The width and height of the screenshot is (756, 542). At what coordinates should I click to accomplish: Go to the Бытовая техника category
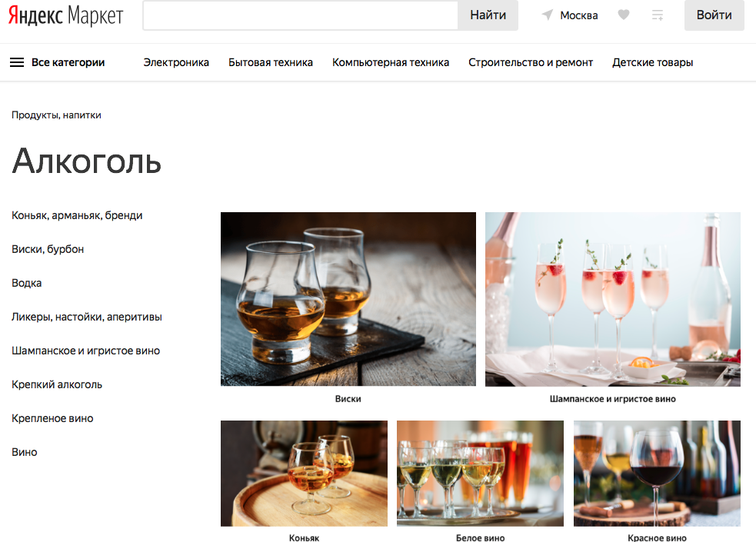(x=271, y=62)
